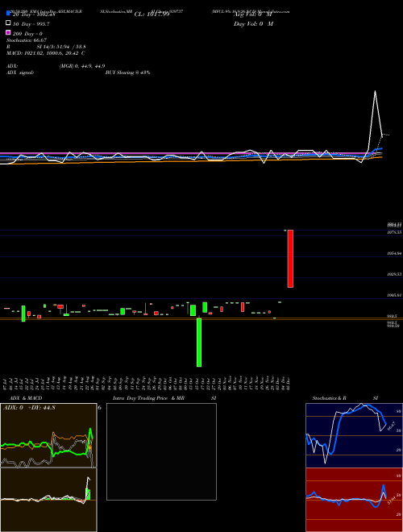Screen dimensions: 403x532
Task: Click the 1029.53 price axis label
Action: (x=395, y=274)
